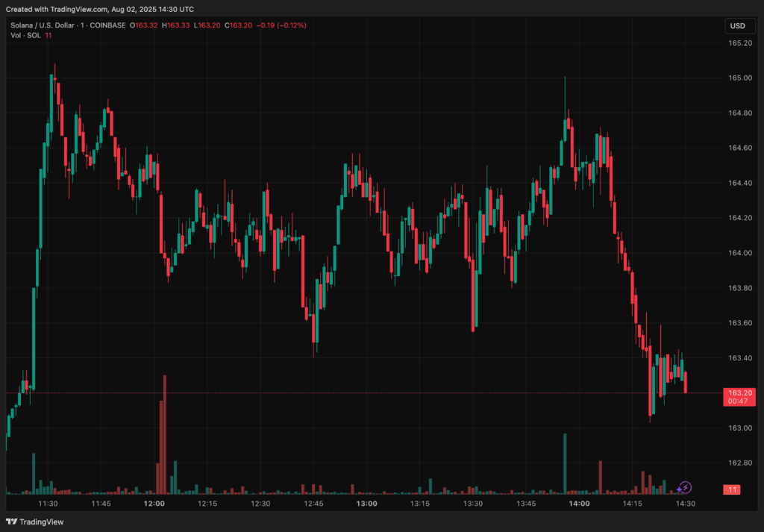Viewport: 764px width, 532px height.
Task: Click the red volume value label 11
Action: point(732,489)
